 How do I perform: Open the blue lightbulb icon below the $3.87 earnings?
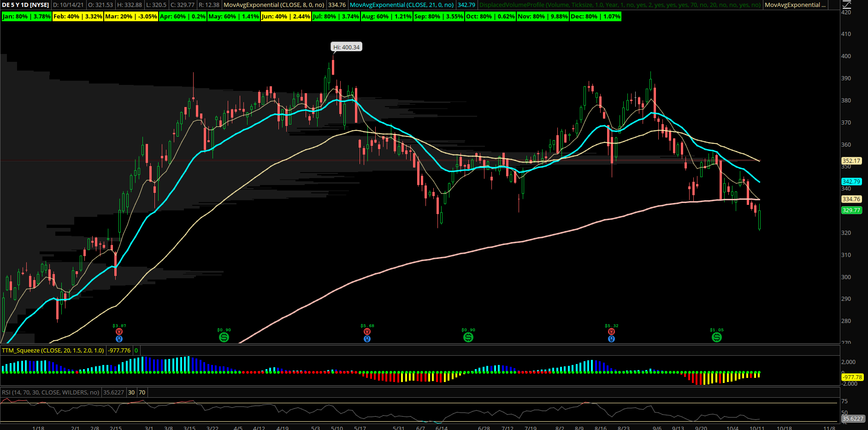pyautogui.click(x=119, y=339)
